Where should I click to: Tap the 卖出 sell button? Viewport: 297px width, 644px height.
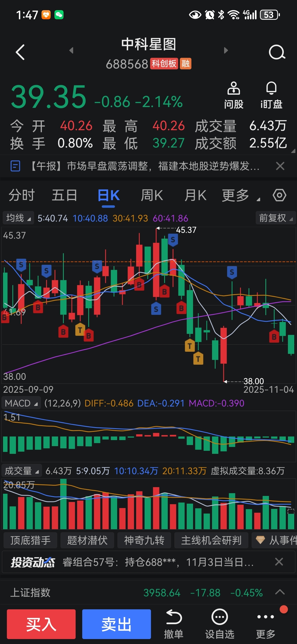117,624
